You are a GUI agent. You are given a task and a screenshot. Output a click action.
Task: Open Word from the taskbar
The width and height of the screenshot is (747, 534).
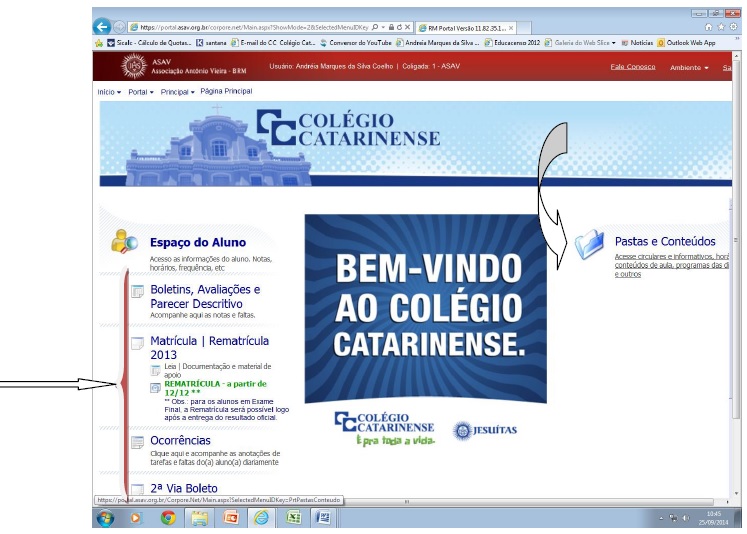tap(323, 518)
